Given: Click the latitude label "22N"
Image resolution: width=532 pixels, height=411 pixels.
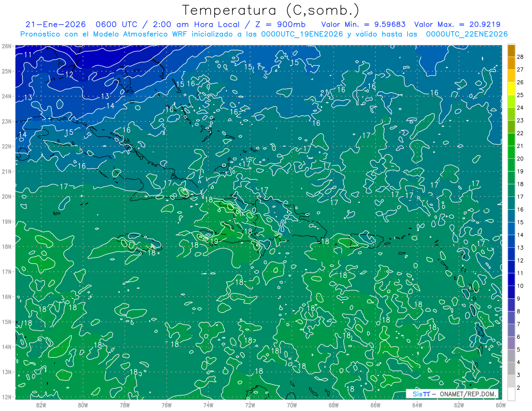Looking at the screenshot, I should 7,146.
